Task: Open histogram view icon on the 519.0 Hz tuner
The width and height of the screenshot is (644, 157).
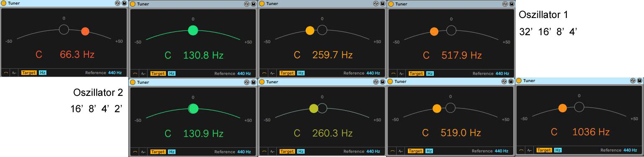Action: coord(401,151)
